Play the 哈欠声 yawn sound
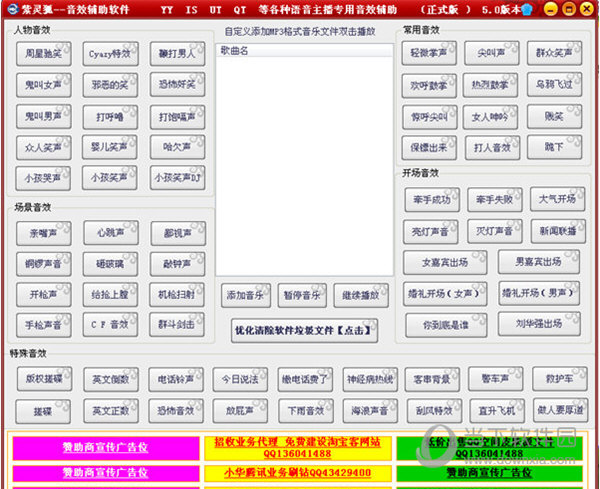 (177, 147)
